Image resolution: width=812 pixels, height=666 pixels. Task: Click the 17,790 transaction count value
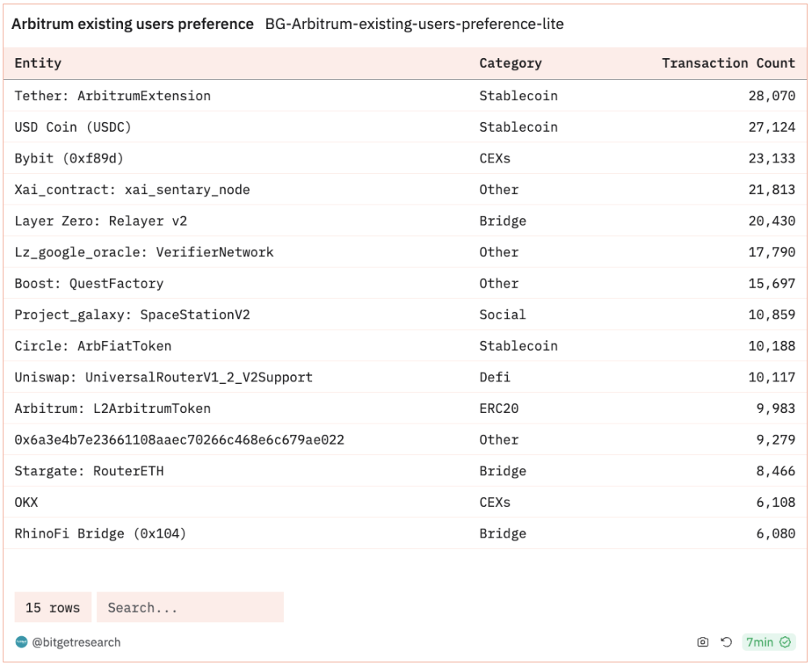[x=772, y=252]
